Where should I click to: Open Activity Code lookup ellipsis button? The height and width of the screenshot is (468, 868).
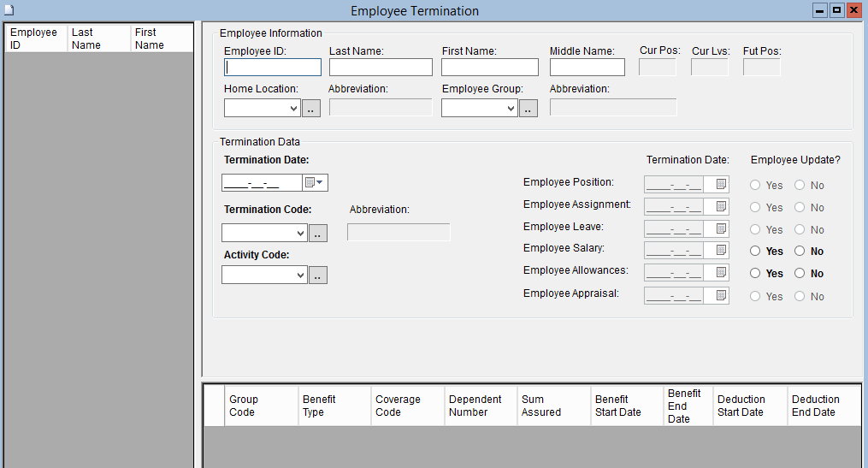click(317, 275)
